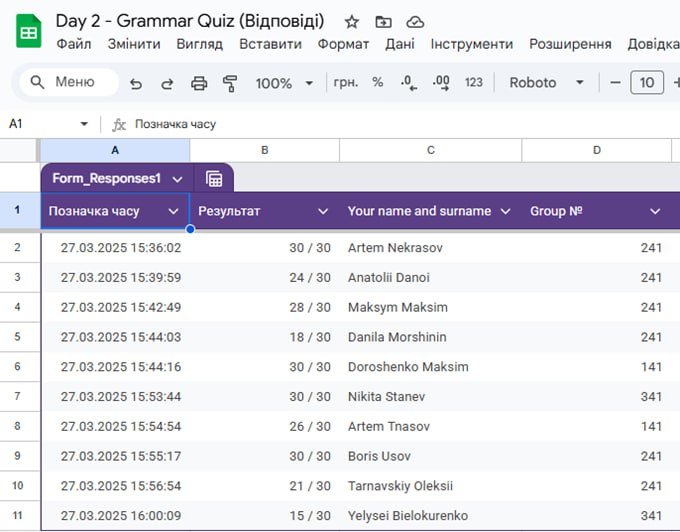
Task: Click the undo arrow
Action: pos(136,83)
